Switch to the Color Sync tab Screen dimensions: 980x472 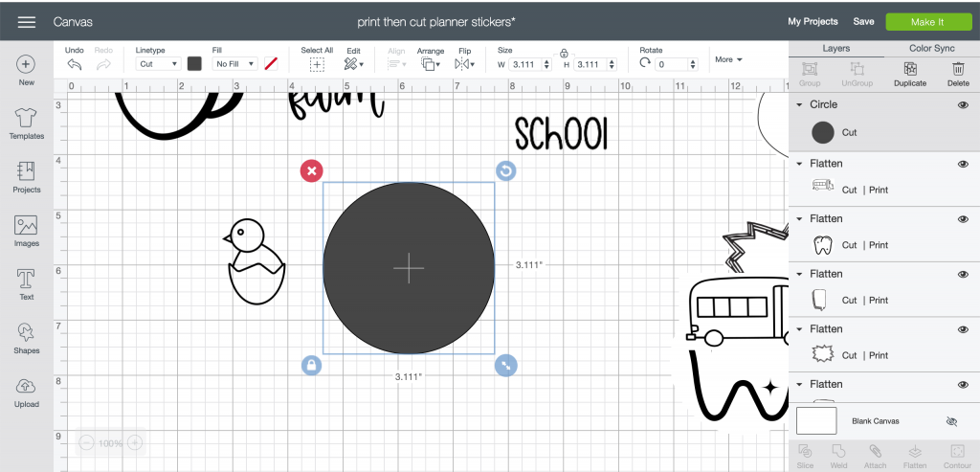(x=932, y=48)
